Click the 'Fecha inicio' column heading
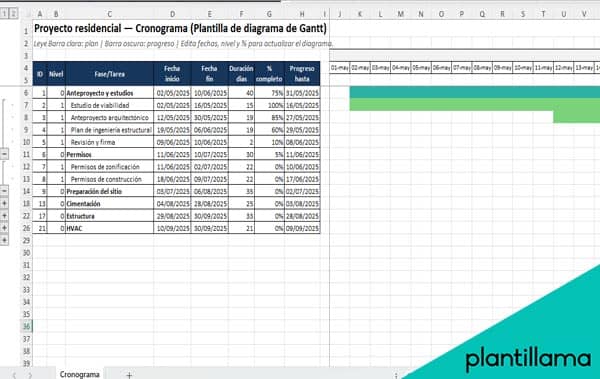Screen dimensions: 600x379 tap(172, 74)
